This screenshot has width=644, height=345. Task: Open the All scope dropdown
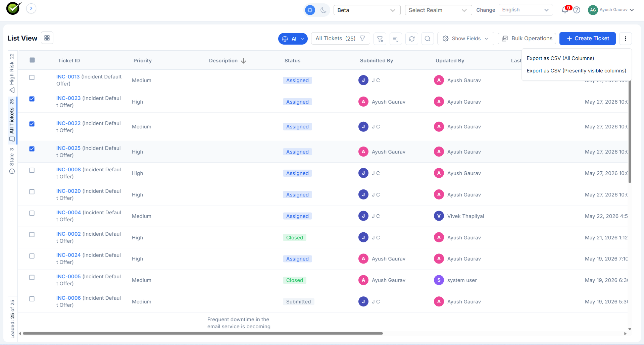293,39
